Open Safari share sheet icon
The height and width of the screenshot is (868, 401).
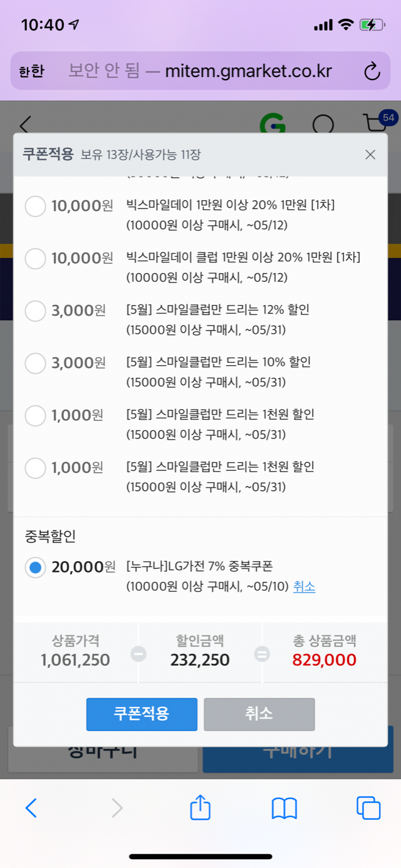pos(200,808)
